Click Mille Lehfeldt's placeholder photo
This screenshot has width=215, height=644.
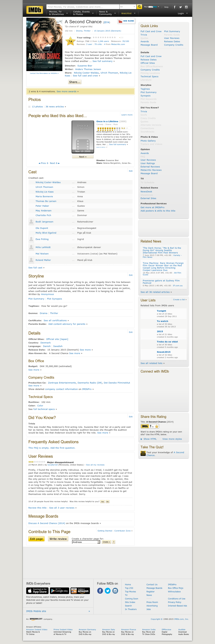click(x=31, y=247)
